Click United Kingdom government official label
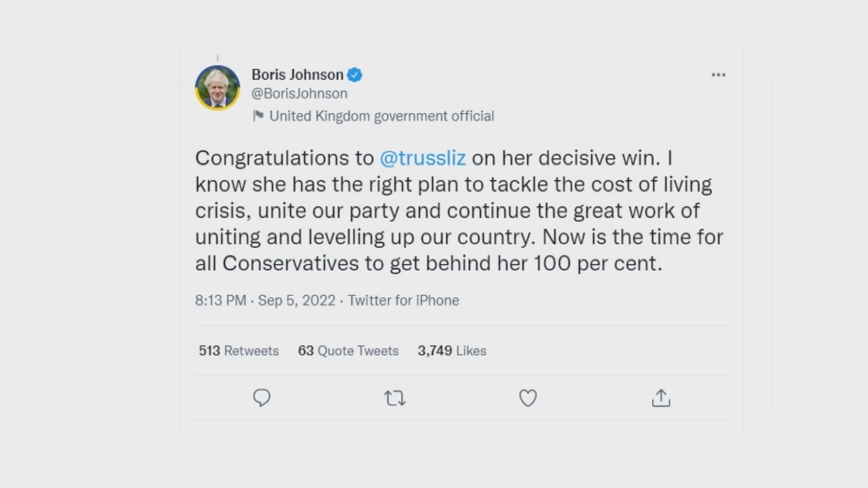This screenshot has width=868, height=488. point(382,116)
